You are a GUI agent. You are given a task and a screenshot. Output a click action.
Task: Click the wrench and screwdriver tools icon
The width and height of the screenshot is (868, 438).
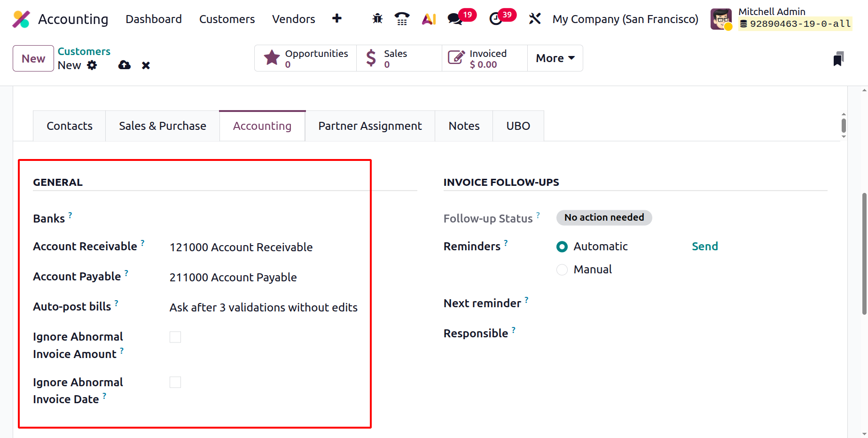[535, 19]
